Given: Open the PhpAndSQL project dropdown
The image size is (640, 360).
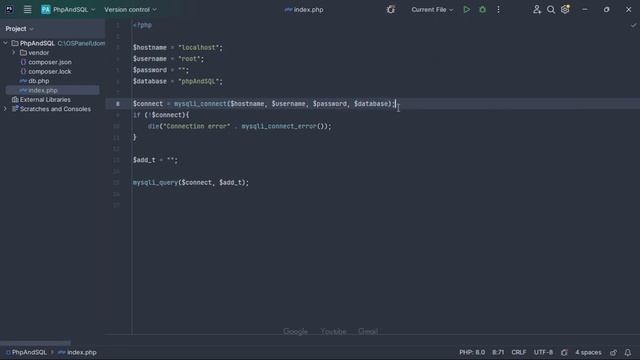Looking at the screenshot, I should click(68, 9).
